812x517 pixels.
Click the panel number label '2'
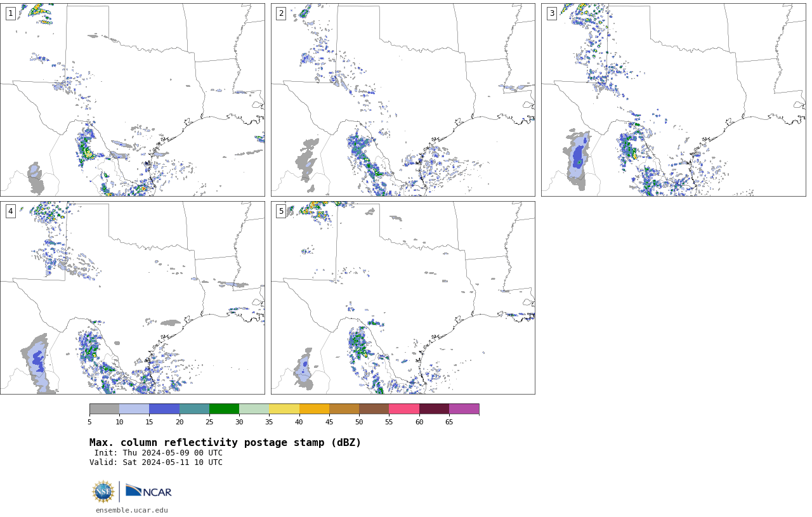281,13
